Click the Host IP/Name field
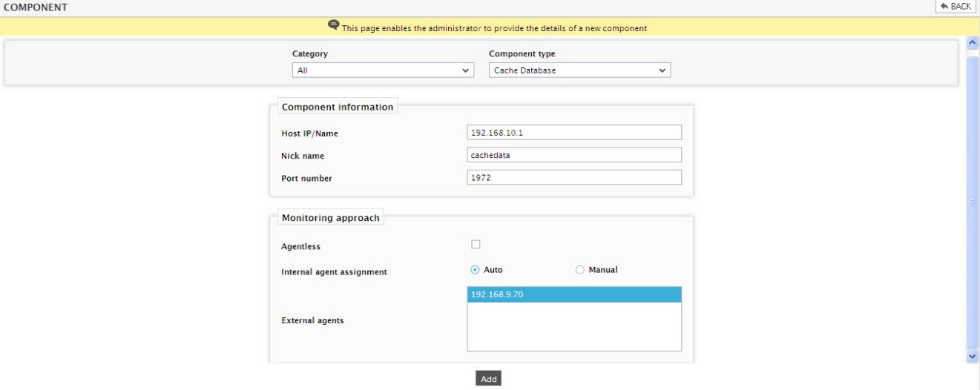This screenshot has height=390, width=980. coord(574,132)
